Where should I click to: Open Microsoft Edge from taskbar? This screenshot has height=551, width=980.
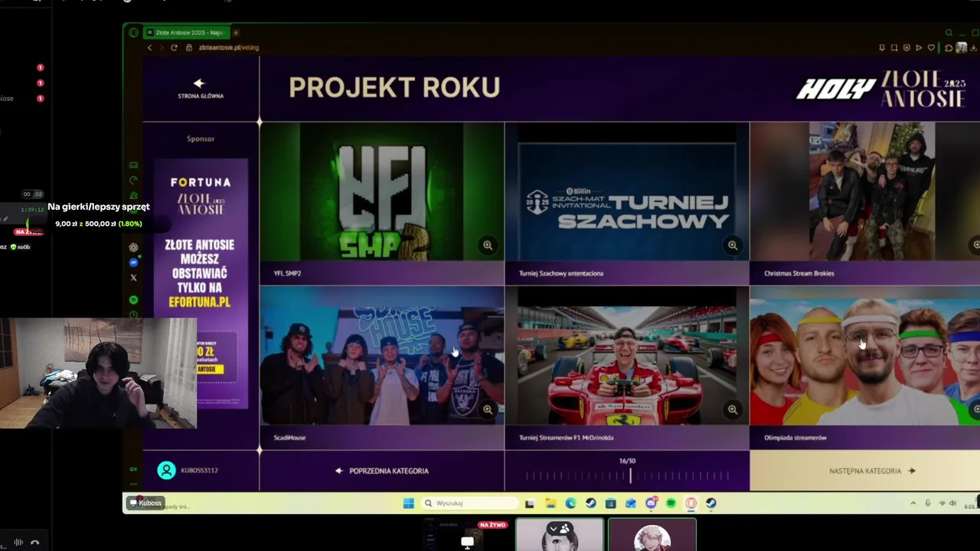point(570,503)
